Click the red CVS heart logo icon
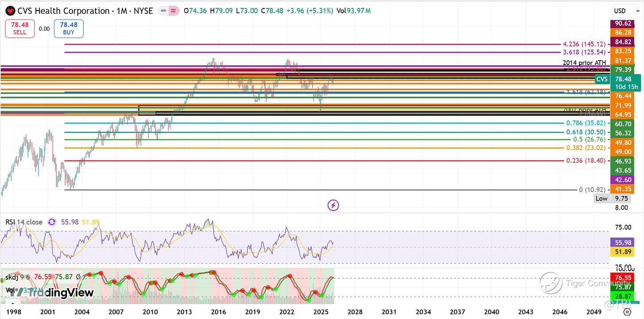The image size is (644, 319). click(x=10, y=11)
